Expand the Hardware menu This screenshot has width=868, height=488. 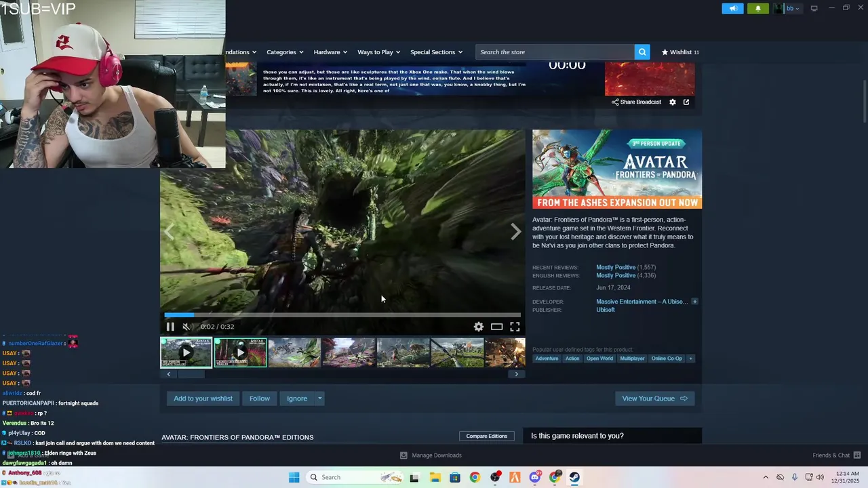click(x=330, y=52)
